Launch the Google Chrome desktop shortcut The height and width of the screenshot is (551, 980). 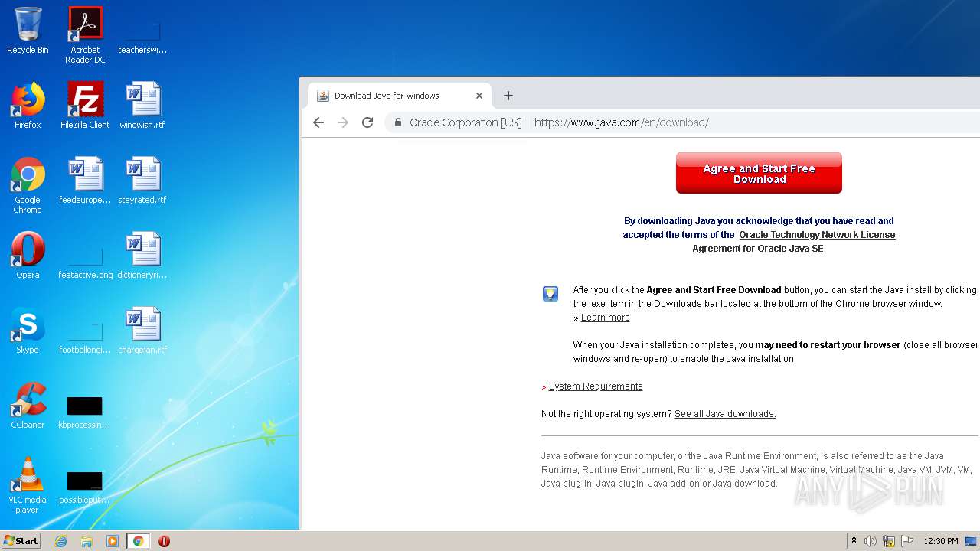coord(28,185)
